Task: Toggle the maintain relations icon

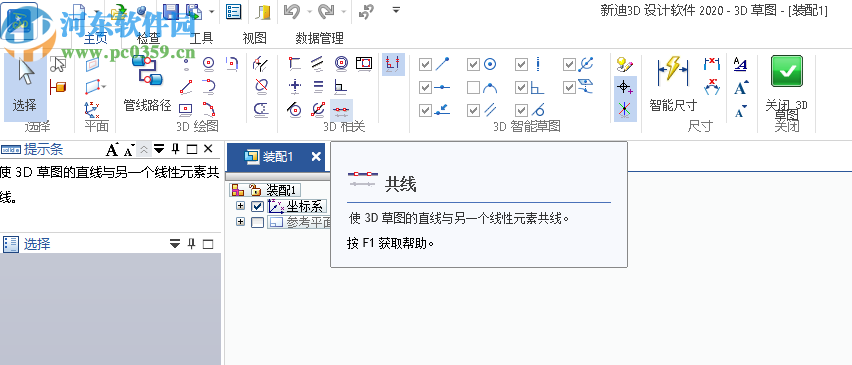Action: 393,64
